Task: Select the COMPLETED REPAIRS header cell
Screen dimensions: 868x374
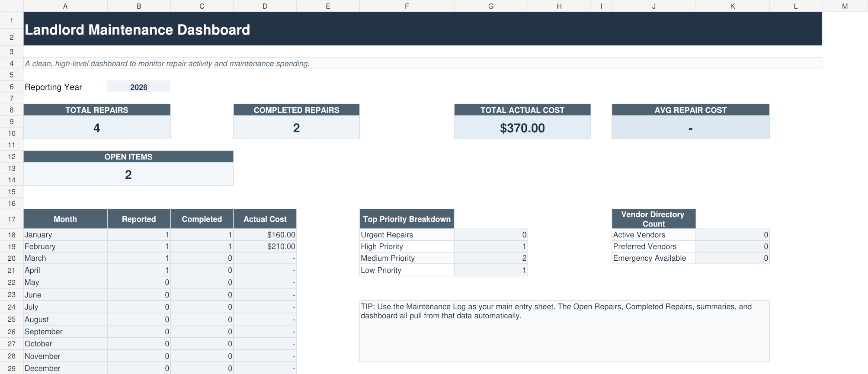Action: [296, 110]
